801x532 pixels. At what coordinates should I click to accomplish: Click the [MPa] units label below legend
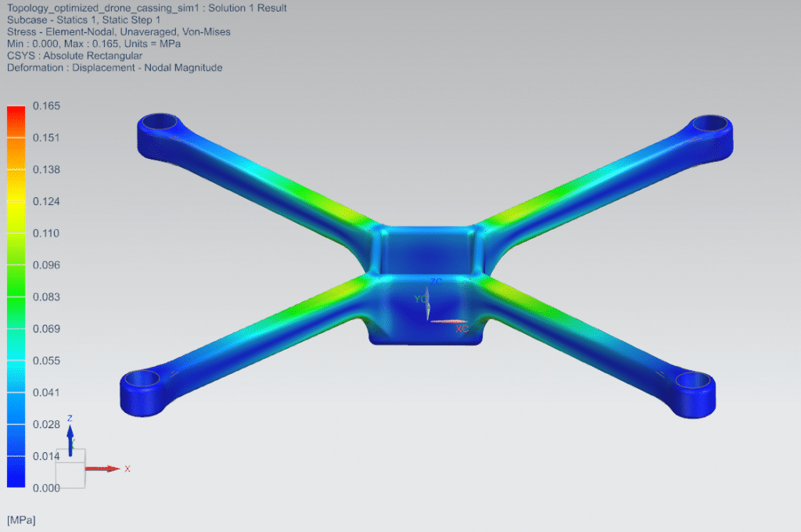21,519
